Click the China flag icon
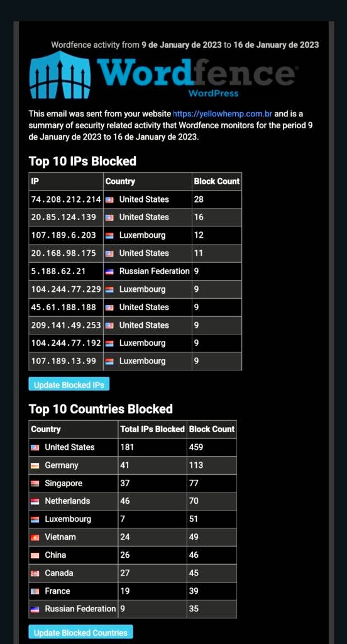Viewport: 347px width, 644px height. pyautogui.click(x=35, y=555)
